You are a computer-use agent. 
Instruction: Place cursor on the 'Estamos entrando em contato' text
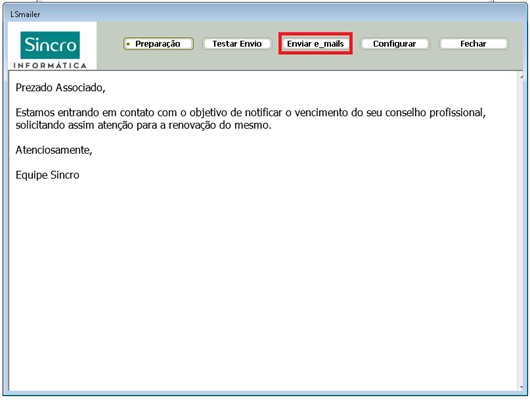tap(81, 113)
